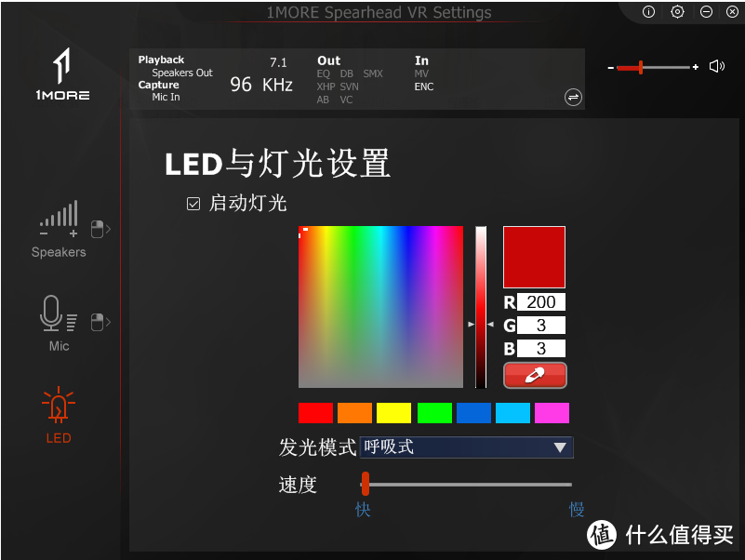Click the 1MORE logo
The height and width of the screenshot is (560, 745).
[62, 73]
